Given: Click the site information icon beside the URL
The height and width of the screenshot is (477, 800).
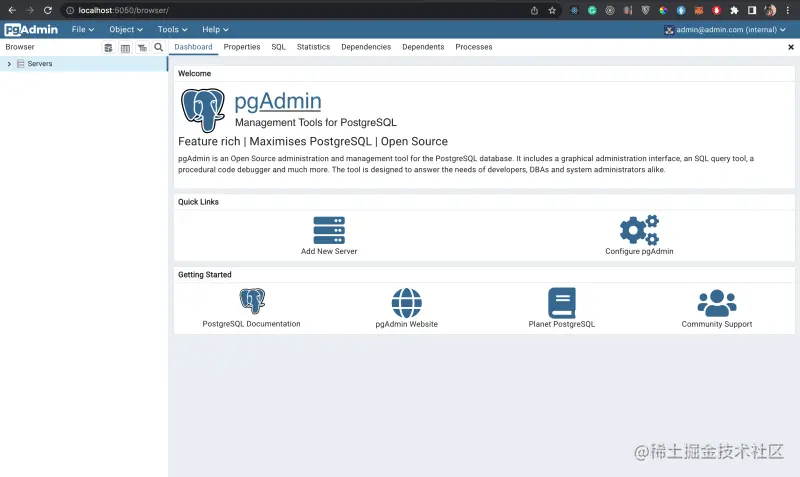Looking at the screenshot, I should click(70, 10).
